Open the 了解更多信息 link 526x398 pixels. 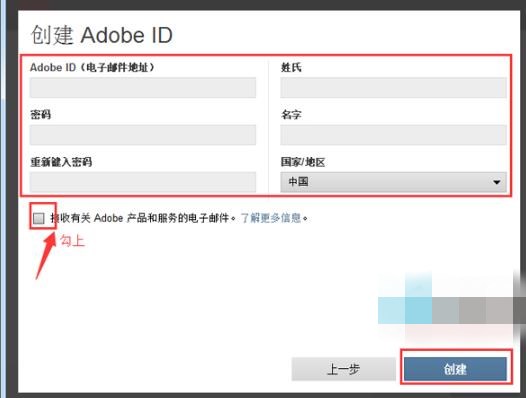click(x=271, y=218)
